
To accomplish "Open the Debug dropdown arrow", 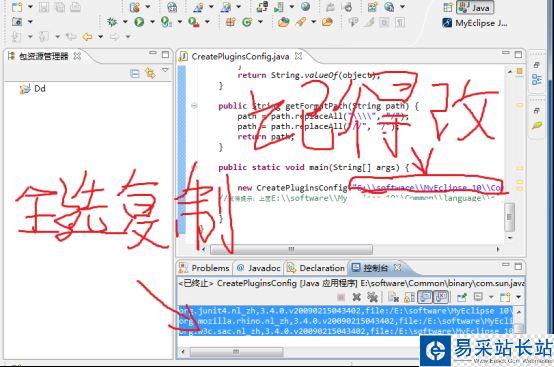I will pos(125,22).
